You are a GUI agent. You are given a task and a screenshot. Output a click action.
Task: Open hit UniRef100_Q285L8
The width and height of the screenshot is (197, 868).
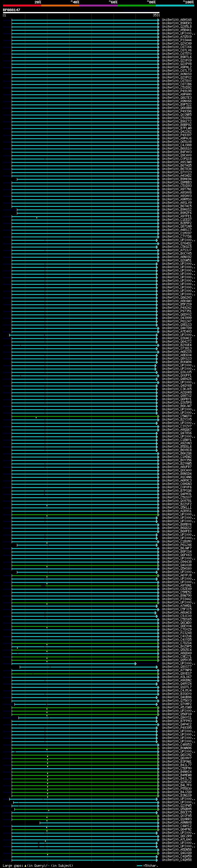point(177,26)
